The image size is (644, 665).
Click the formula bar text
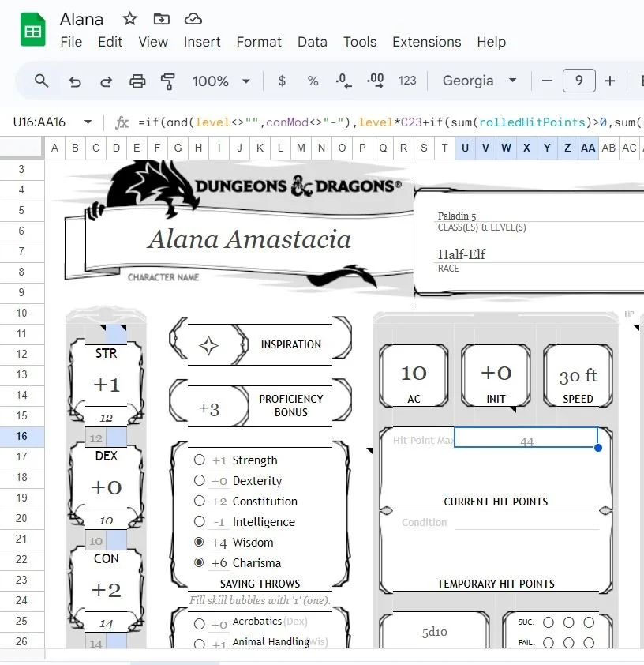click(x=390, y=122)
